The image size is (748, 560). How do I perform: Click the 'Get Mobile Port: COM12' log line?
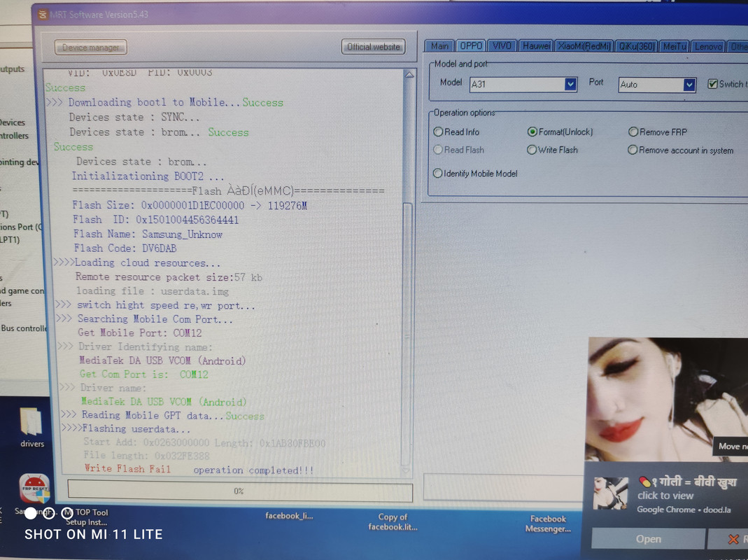[x=140, y=332]
